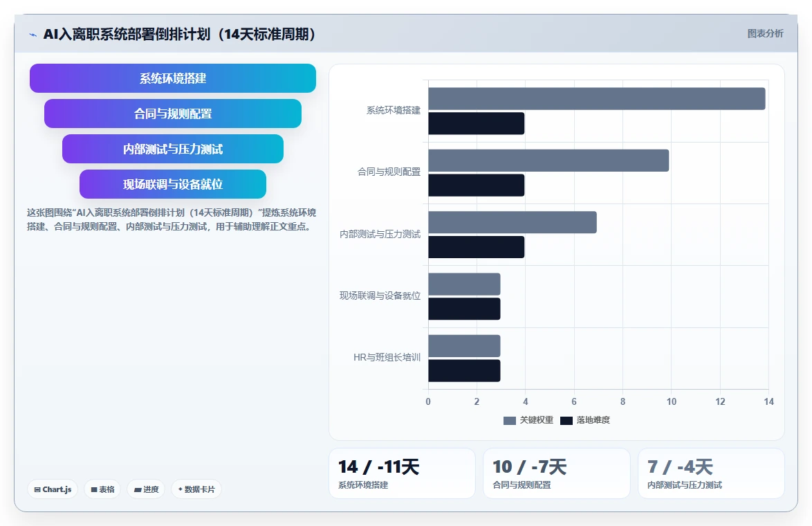Screen dimensions: 812x526
Task: Click the x-axis tick value 14
Action: point(768,401)
